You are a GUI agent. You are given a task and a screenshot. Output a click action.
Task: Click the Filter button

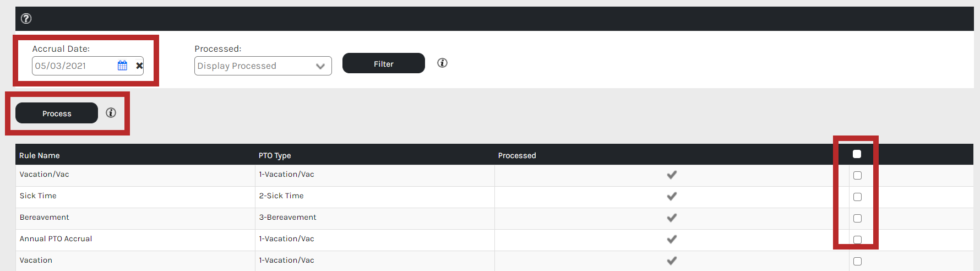tap(384, 63)
